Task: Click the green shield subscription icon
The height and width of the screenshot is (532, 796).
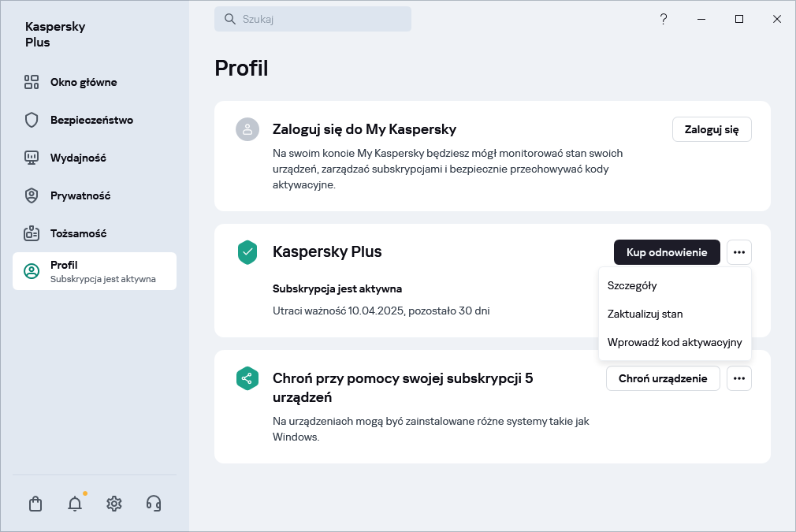Action: click(247, 252)
